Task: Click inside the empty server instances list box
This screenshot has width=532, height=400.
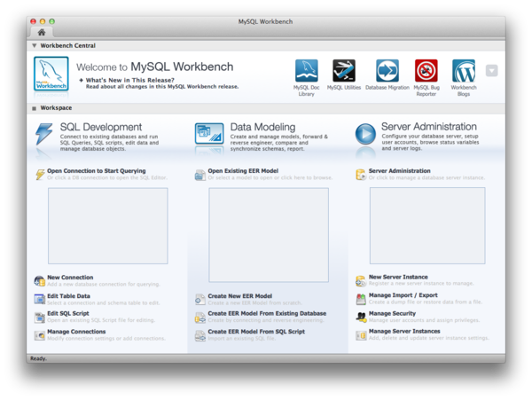Action: click(427, 225)
